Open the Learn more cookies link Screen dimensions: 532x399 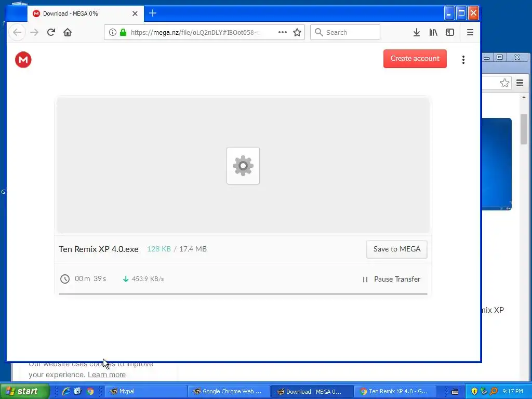(107, 375)
